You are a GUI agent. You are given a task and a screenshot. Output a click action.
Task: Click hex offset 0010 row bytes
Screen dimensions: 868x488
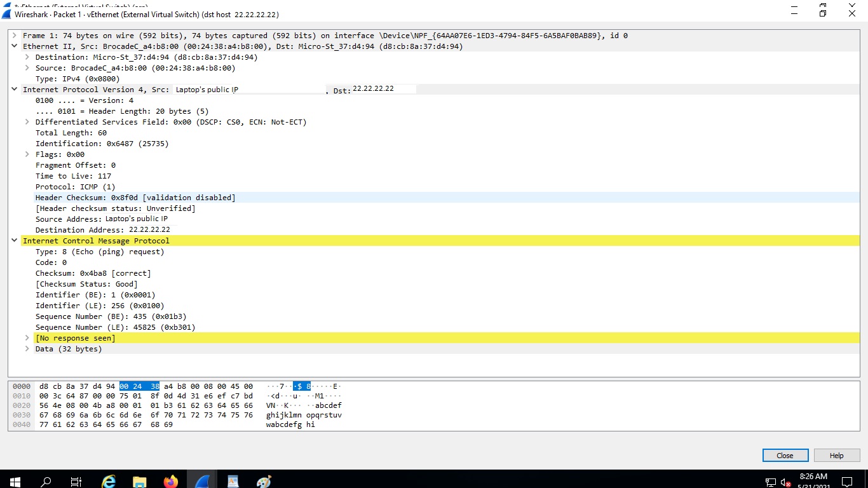click(146, 396)
